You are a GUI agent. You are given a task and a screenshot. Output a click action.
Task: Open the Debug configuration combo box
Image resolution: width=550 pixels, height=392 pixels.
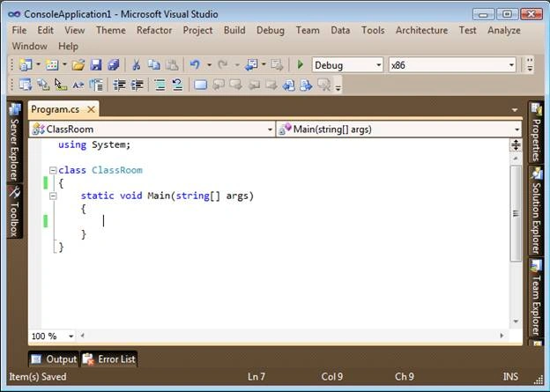tap(347, 65)
